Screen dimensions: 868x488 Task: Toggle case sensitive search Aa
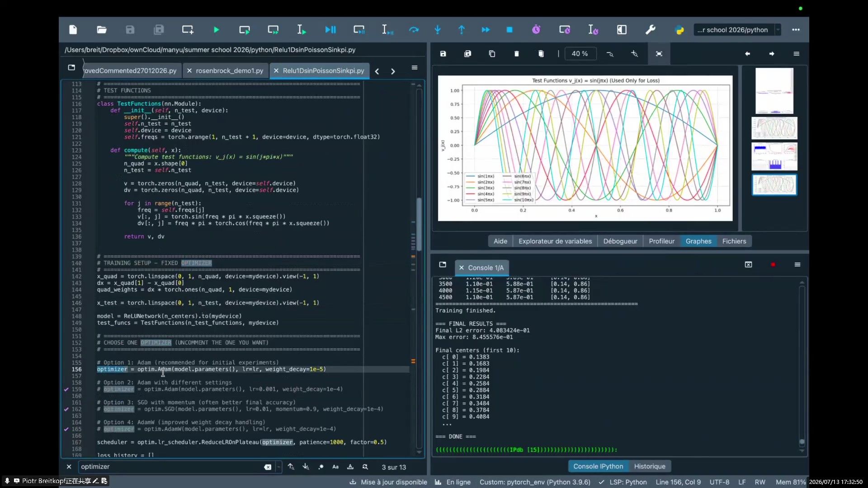(x=335, y=467)
